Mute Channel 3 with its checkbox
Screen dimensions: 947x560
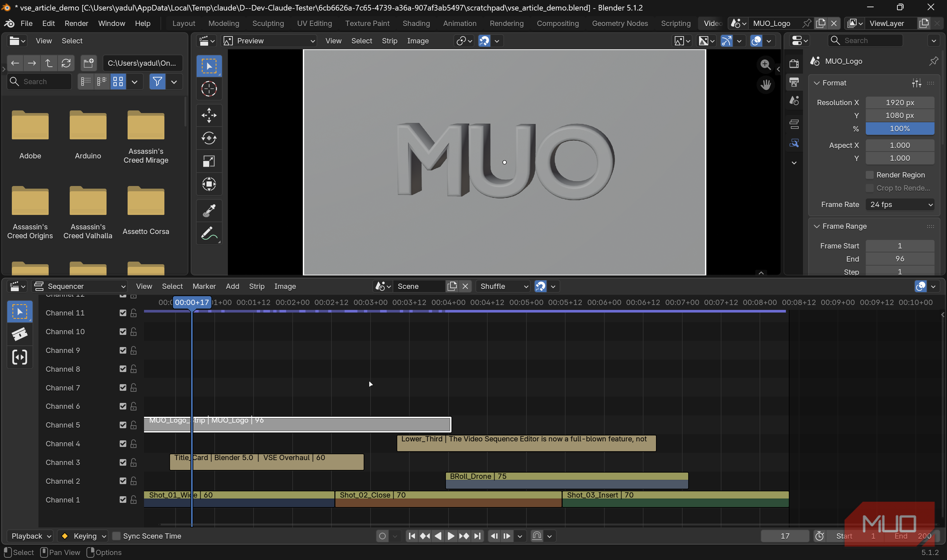[123, 462]
